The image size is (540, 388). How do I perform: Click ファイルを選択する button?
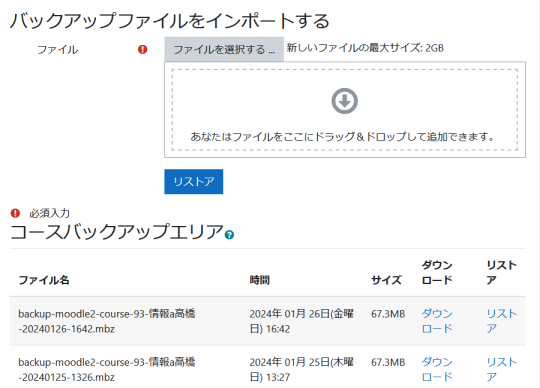pyautogui.click(x=224, y=49)
